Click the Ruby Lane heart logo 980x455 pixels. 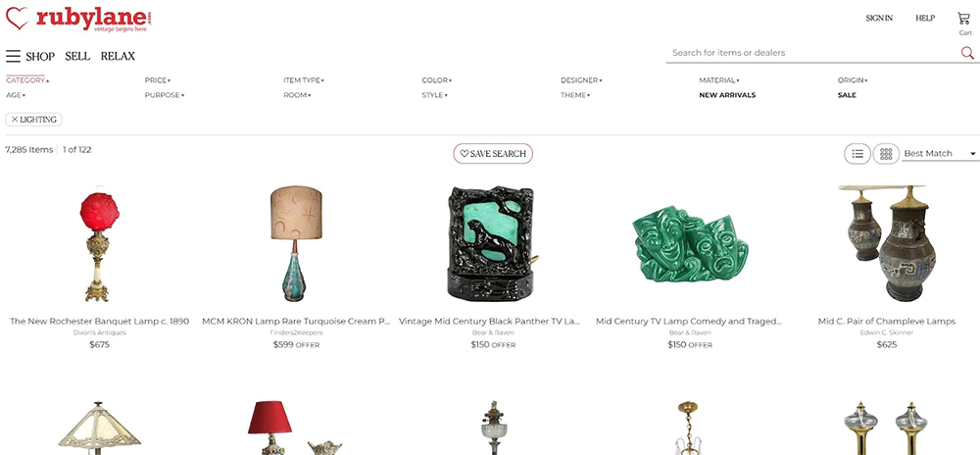(x=17, y=19)
